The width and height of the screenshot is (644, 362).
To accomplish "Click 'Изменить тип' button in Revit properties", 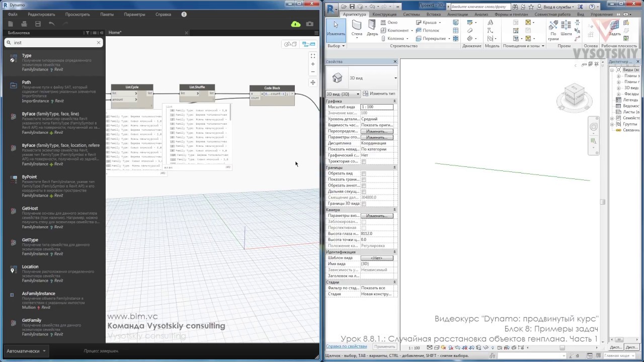I will coord(379,94).
